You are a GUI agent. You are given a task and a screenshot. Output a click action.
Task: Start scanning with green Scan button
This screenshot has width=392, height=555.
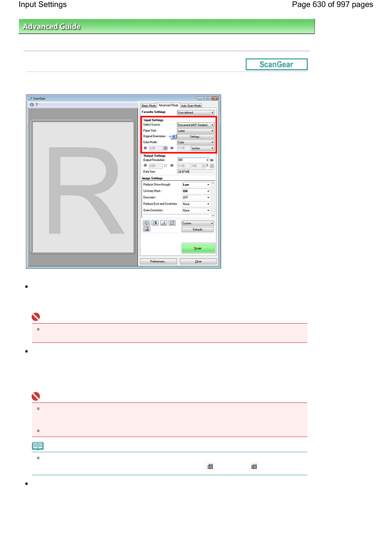click(x=198, y=248)
